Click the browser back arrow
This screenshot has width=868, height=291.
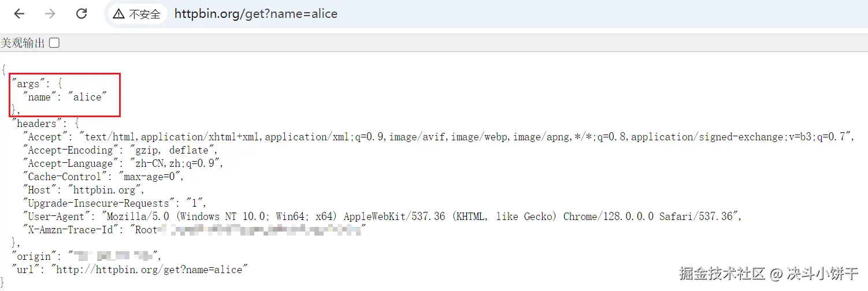[19, 14]
